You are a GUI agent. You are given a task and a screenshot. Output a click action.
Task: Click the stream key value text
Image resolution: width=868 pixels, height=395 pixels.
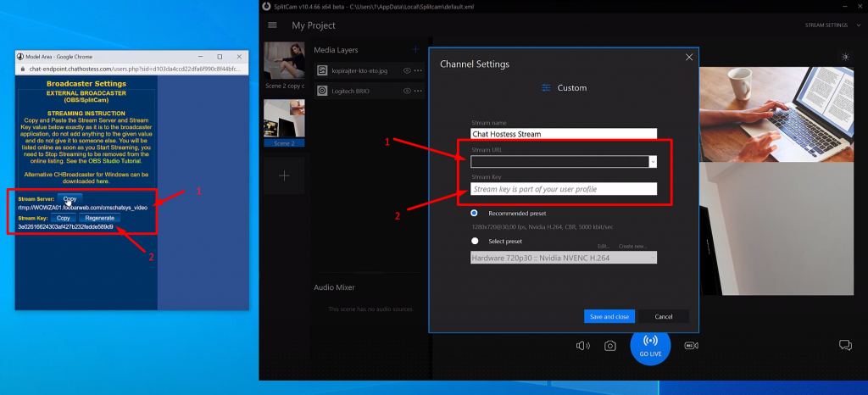pos(66,227)
